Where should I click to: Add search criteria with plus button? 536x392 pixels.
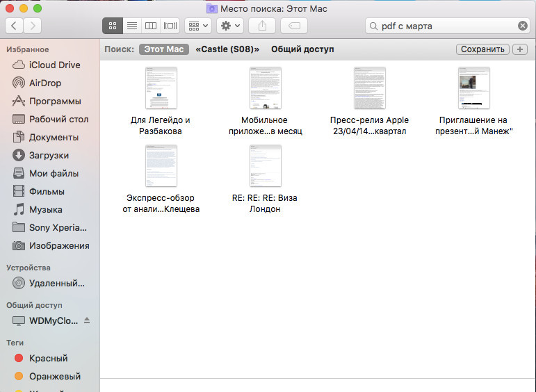(519, 49)
